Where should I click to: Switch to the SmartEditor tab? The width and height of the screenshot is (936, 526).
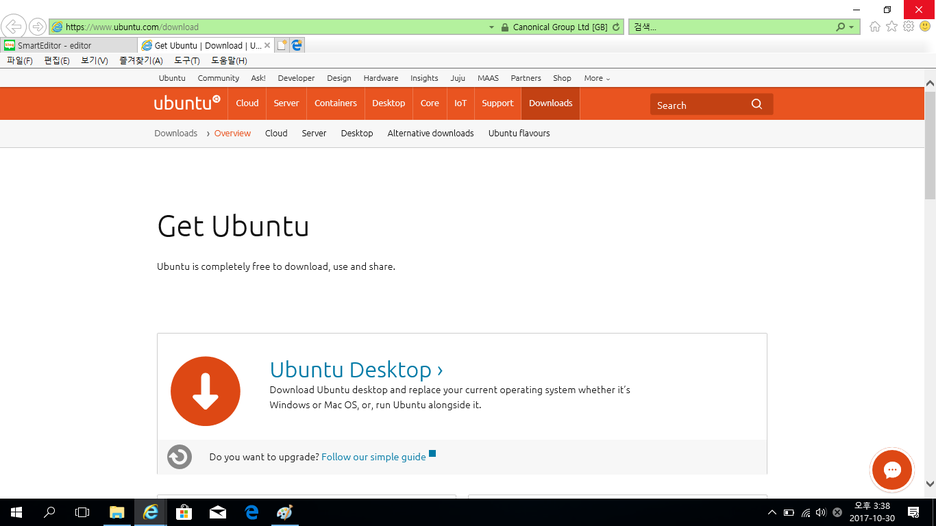click(x=68, y=45)
